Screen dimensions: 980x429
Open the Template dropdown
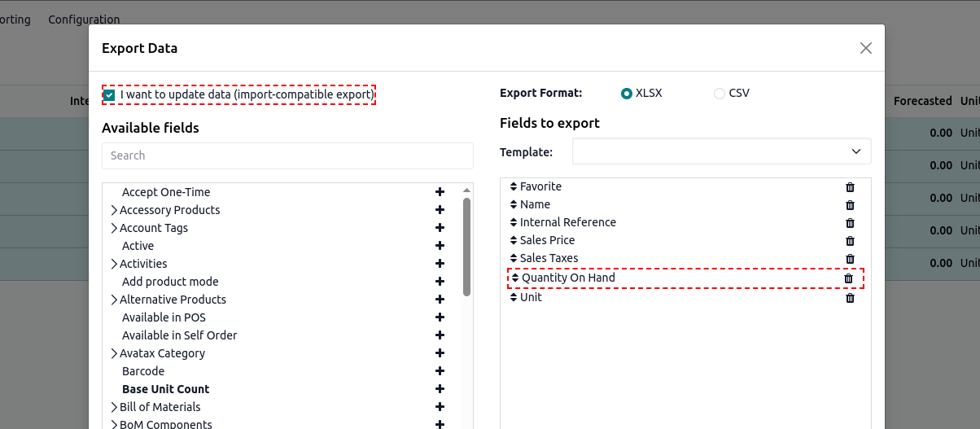click(722, 151)
